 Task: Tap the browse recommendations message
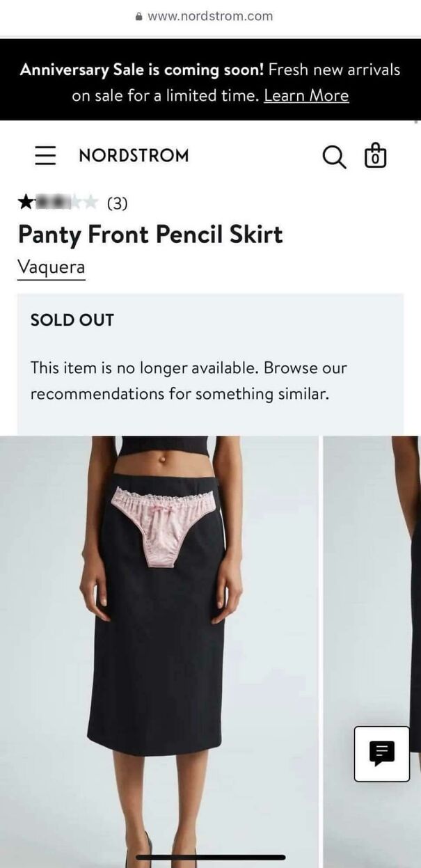click(x=189, y=381)
